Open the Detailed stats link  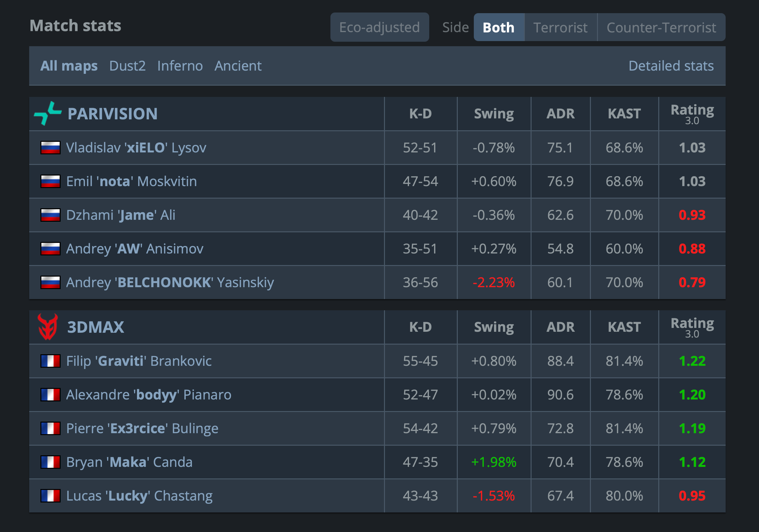[671, 66]
